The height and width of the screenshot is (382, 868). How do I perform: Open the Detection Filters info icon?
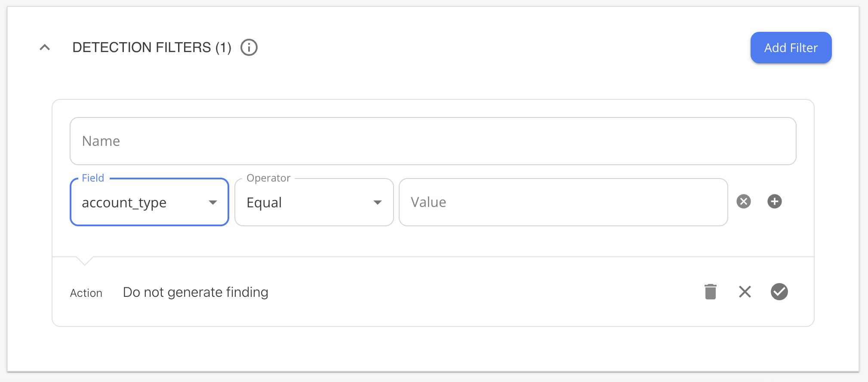pos(249,47)
